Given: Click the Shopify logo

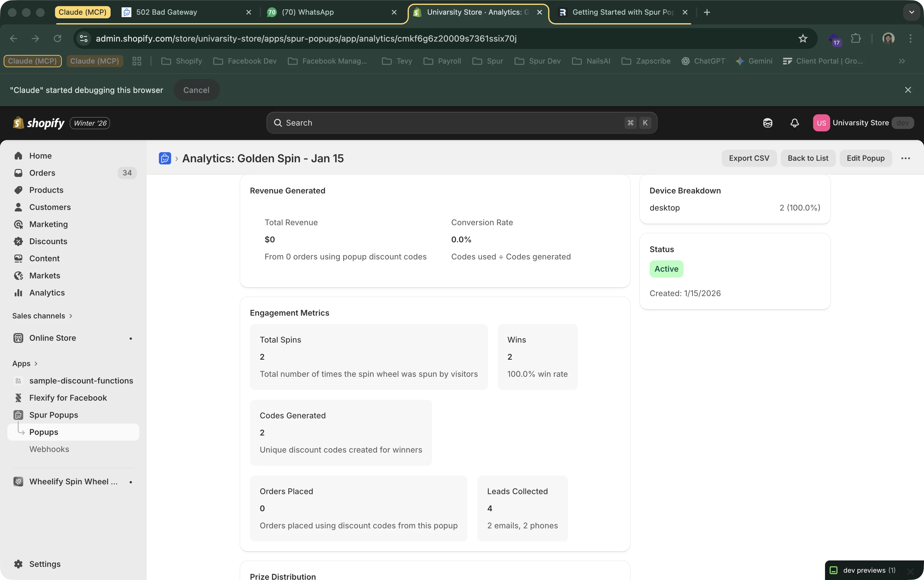Looking at the screenshot, I should (x=38, y=123).
